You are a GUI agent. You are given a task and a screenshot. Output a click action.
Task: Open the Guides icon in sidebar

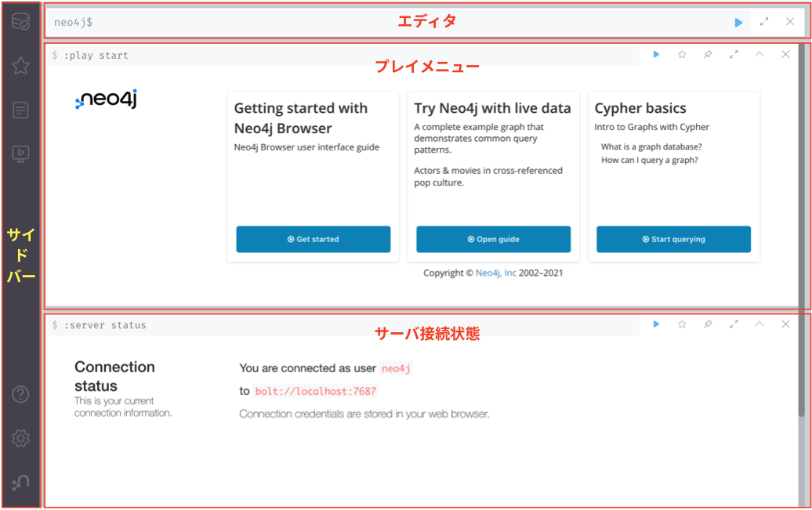click(x=20, y=154)
